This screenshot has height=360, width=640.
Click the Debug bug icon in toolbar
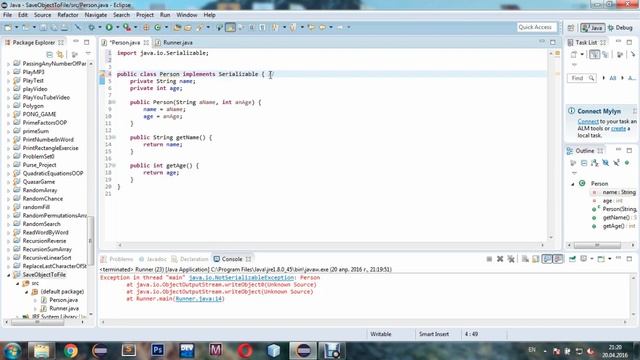click(x=91, y=27)
